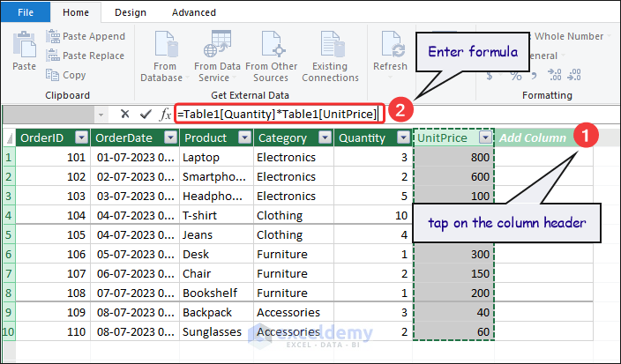Select row 5 header
Screen dimensions: 621x364
pos(9,235)
